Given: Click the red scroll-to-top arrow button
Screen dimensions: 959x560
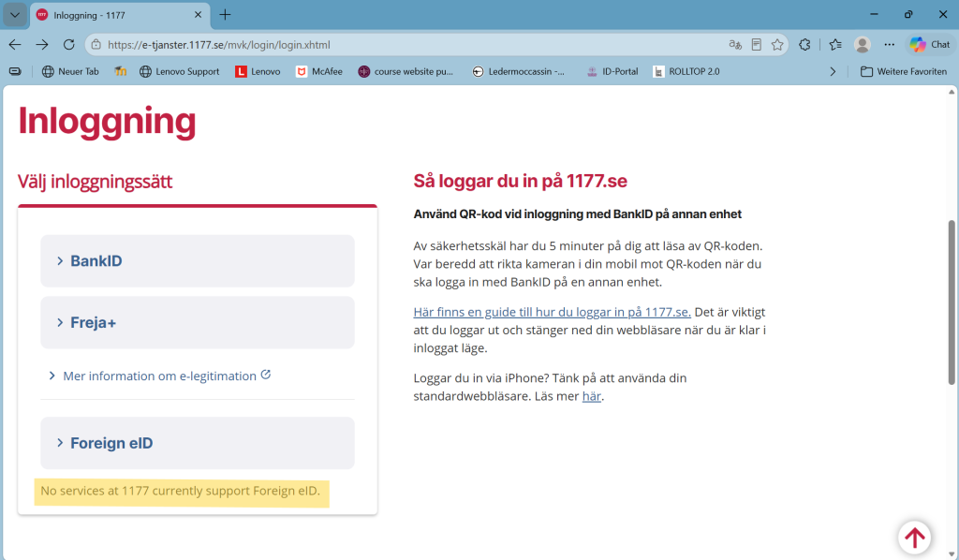Looking at the screenshot, I should click(x=914, y=538).
